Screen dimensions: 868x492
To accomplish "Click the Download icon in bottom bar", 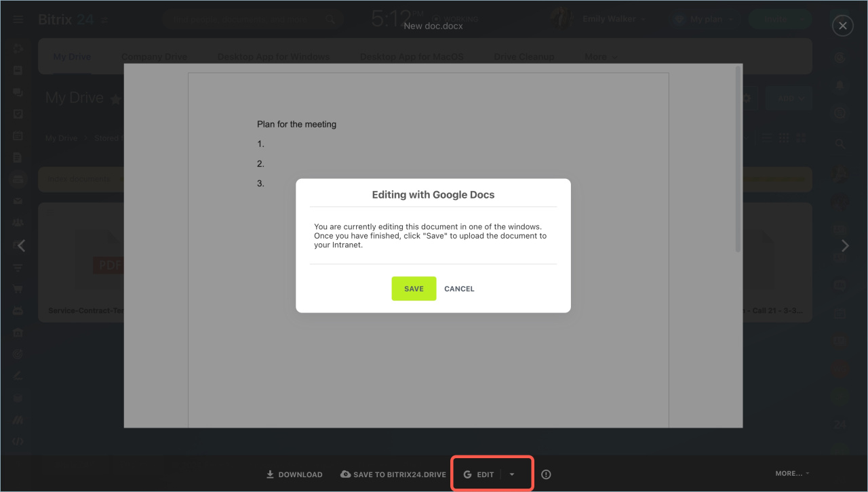I will [x=270, y=474].
